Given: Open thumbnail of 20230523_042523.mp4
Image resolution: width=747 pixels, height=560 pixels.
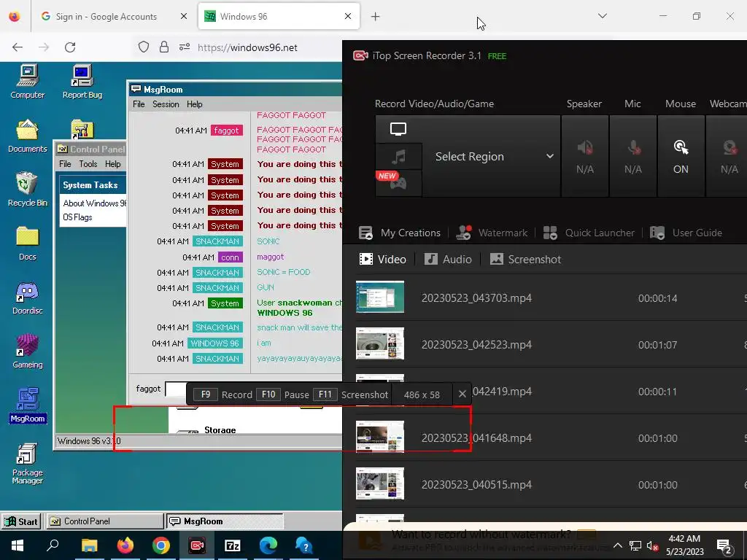Looking at the screenshot, I should (379, 343).
